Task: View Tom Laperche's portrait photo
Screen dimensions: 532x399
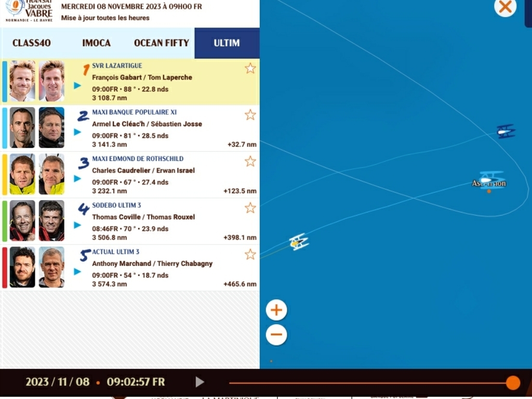Action: click(x=51, y=81)
